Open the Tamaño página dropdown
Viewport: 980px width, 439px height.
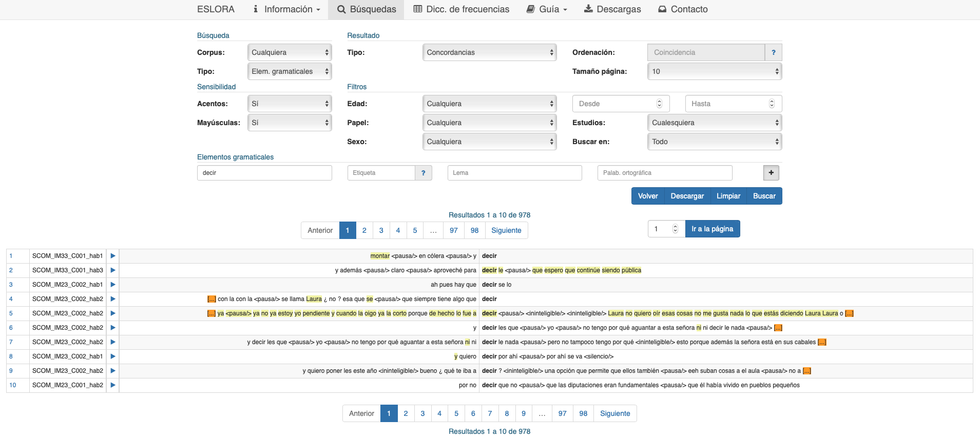pos(714,71)
